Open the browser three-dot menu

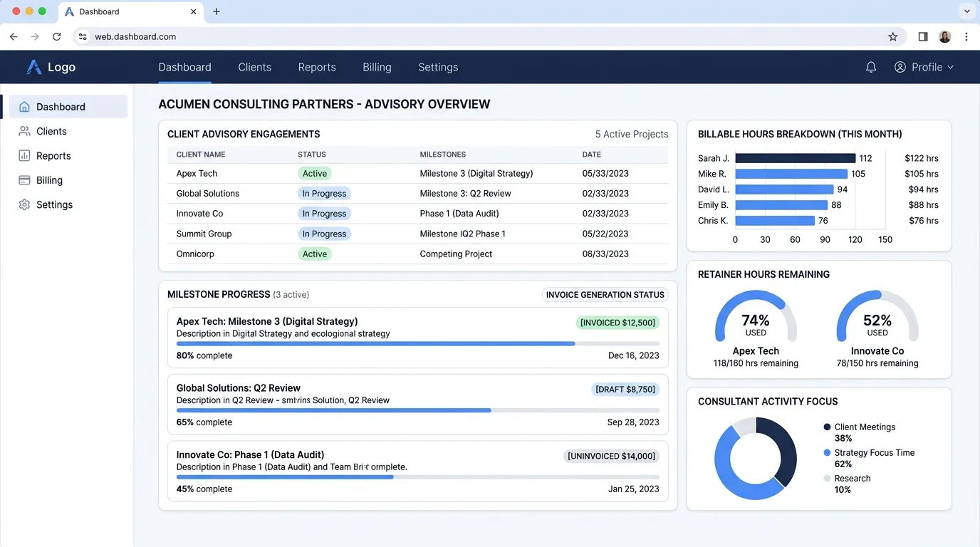coord(966,36)
